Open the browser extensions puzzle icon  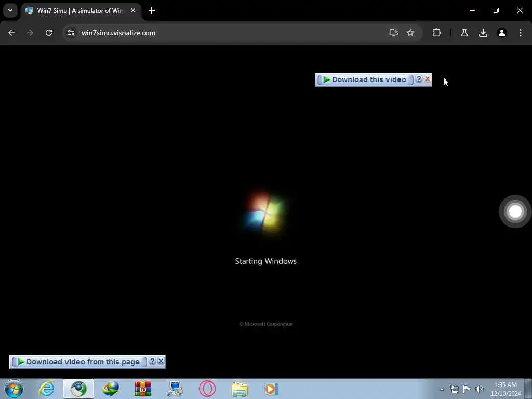(436, 33)
